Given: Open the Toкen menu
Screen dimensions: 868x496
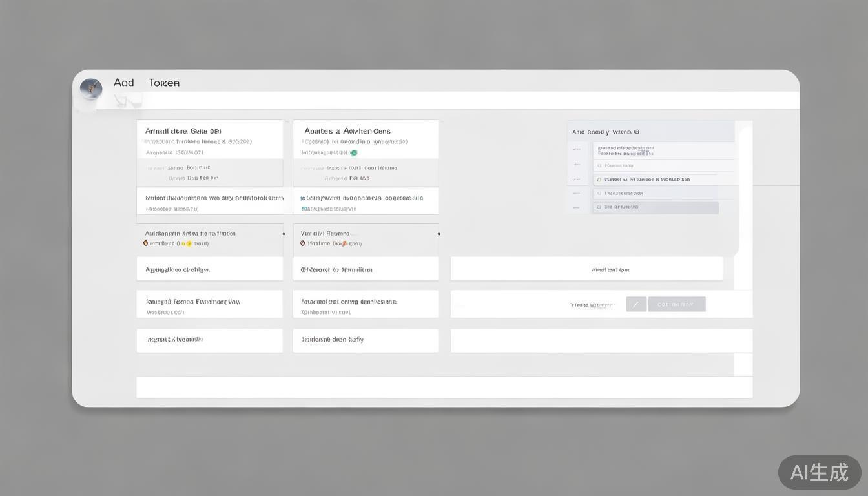Looking at the screenshot, I should click(x=164, y=83).
